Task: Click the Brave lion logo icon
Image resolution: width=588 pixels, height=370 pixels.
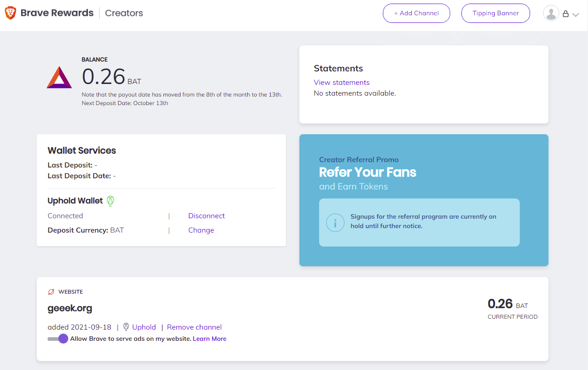Action: [x=10, y=13]
